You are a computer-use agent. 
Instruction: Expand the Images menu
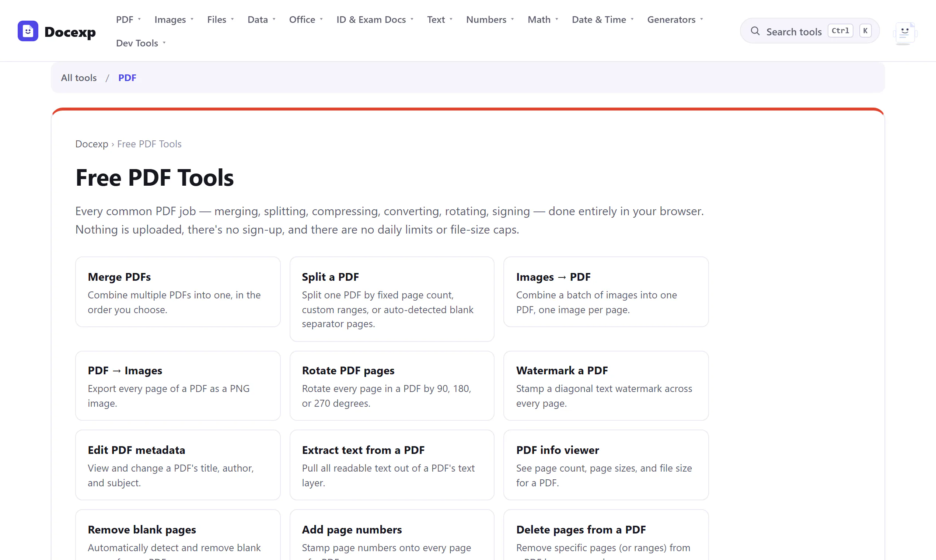pos(174,19)
